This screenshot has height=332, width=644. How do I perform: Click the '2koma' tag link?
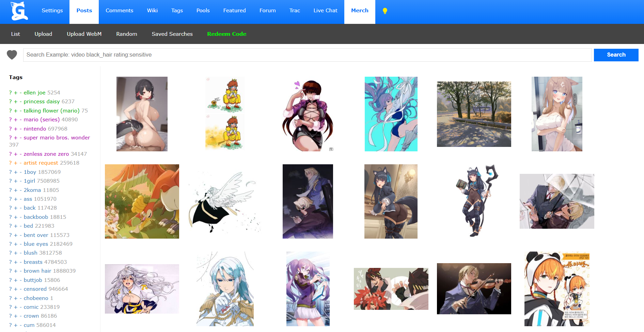click(32, 190)
